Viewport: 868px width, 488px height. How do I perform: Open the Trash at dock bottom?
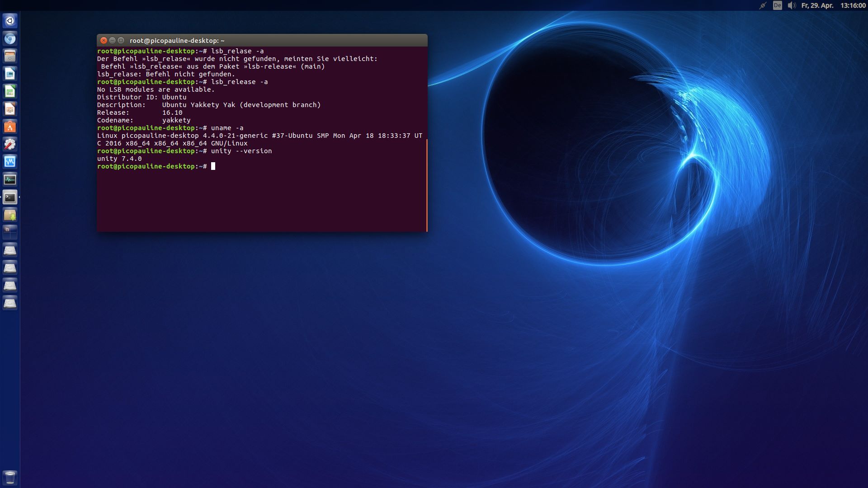tap(10, 477)
